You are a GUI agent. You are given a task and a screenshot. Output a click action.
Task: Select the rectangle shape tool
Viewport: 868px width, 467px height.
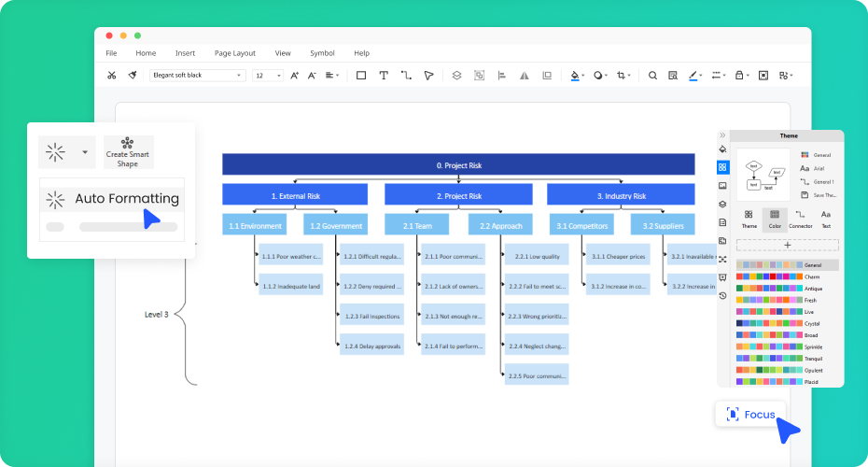(x=361, y=76)
